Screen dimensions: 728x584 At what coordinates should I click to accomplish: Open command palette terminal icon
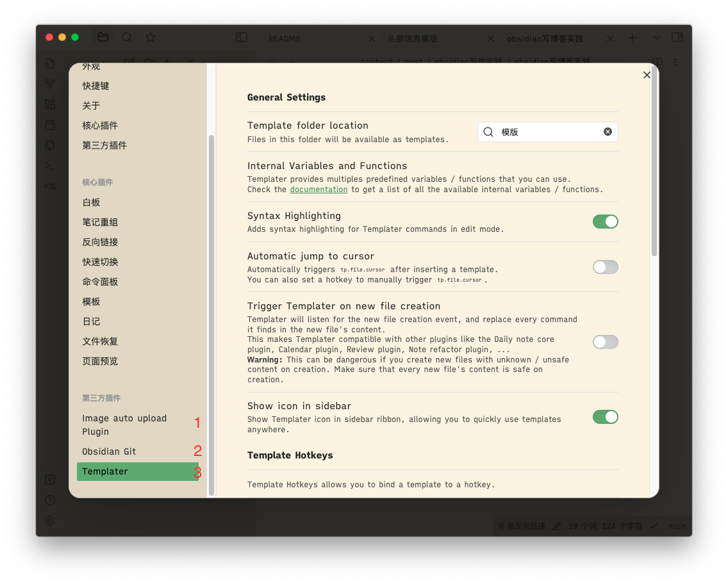pyautogui.click(x=50, y=166)
